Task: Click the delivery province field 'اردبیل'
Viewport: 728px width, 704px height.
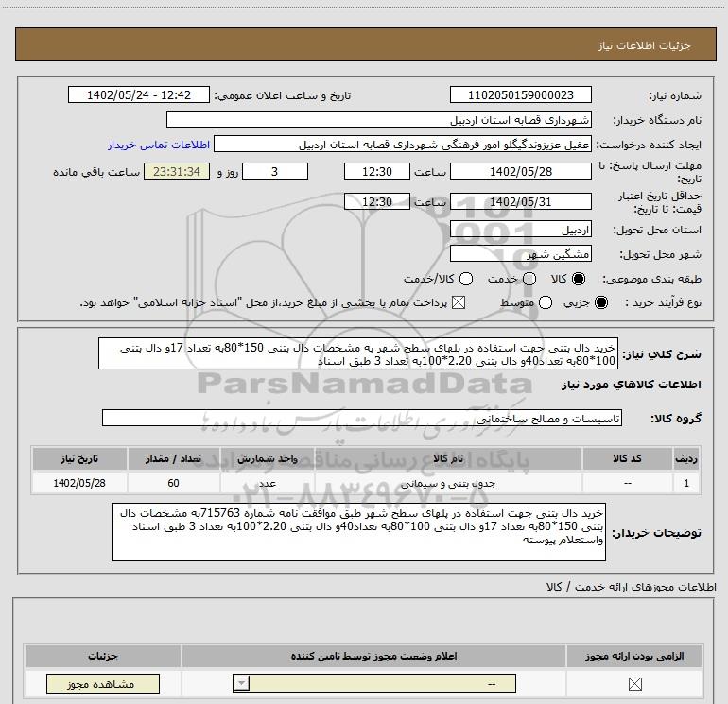Action: (x=520, y=229)
